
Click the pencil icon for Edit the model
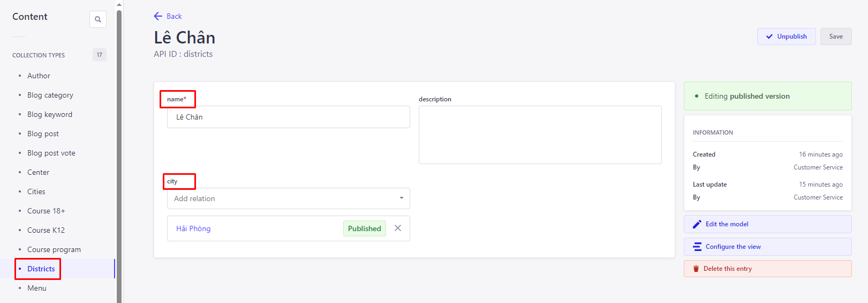pyautogui.click(x=697, y=224)
